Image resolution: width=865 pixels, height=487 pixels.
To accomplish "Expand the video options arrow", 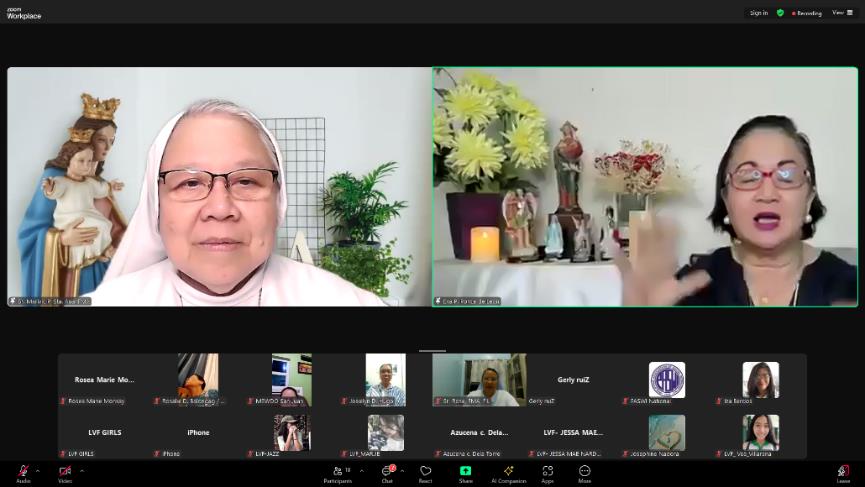I will click(x=80, y=470).
